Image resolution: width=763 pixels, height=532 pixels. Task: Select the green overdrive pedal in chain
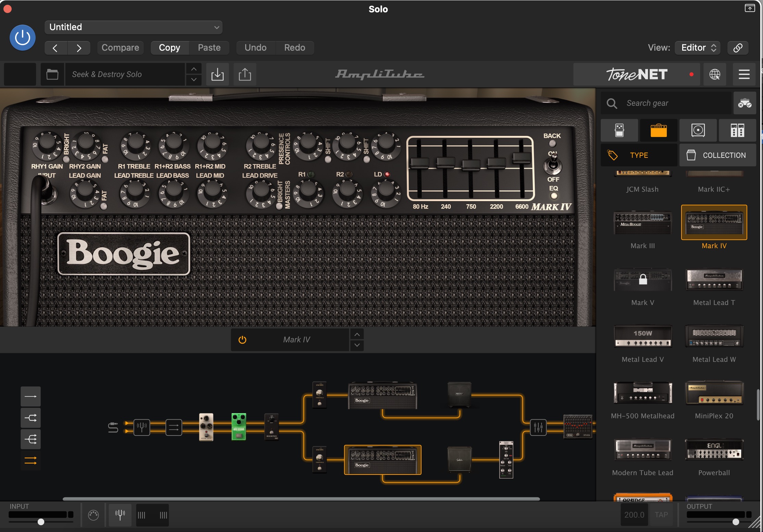click(x=239, y=427)
